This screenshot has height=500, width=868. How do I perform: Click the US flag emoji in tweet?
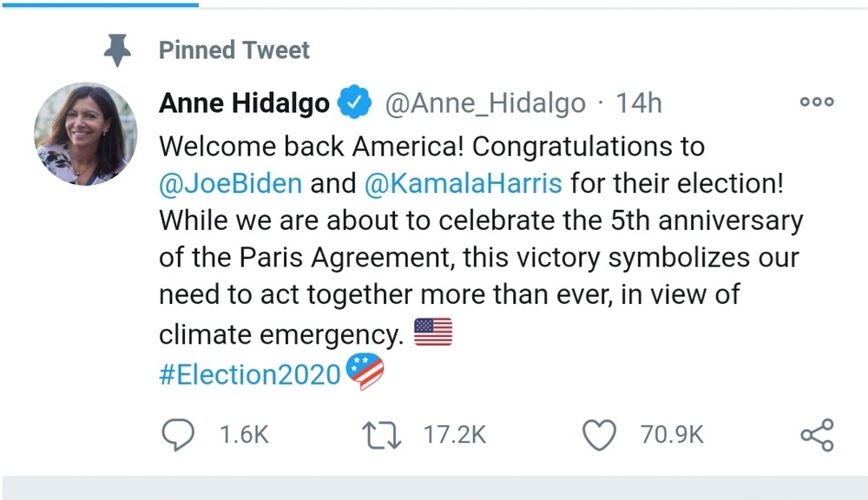pos(433,332)
